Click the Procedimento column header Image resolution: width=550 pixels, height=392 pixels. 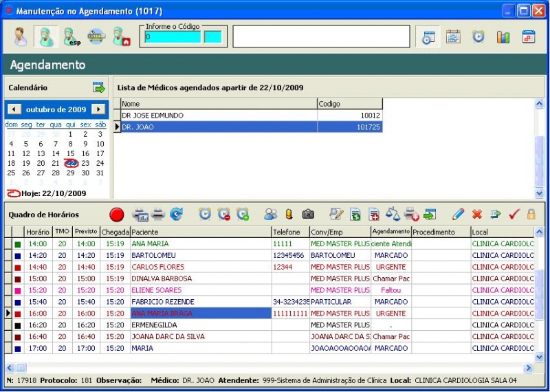click(x=441, y=232)
